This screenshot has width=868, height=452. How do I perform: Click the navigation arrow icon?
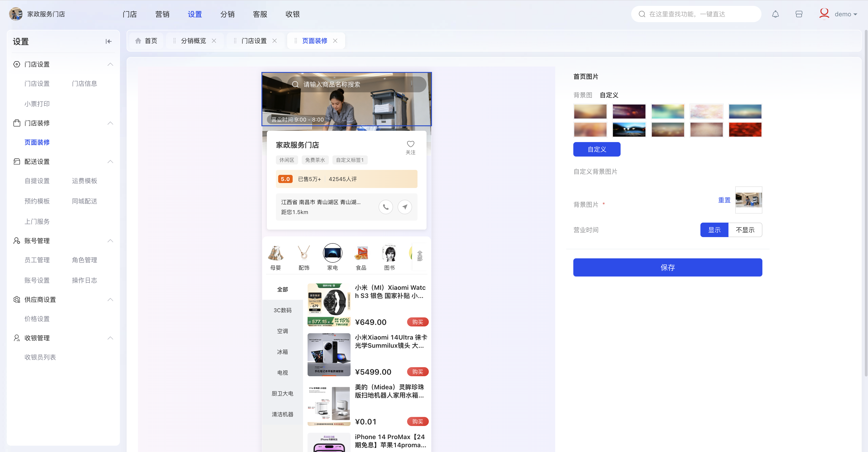pos(405,207)
